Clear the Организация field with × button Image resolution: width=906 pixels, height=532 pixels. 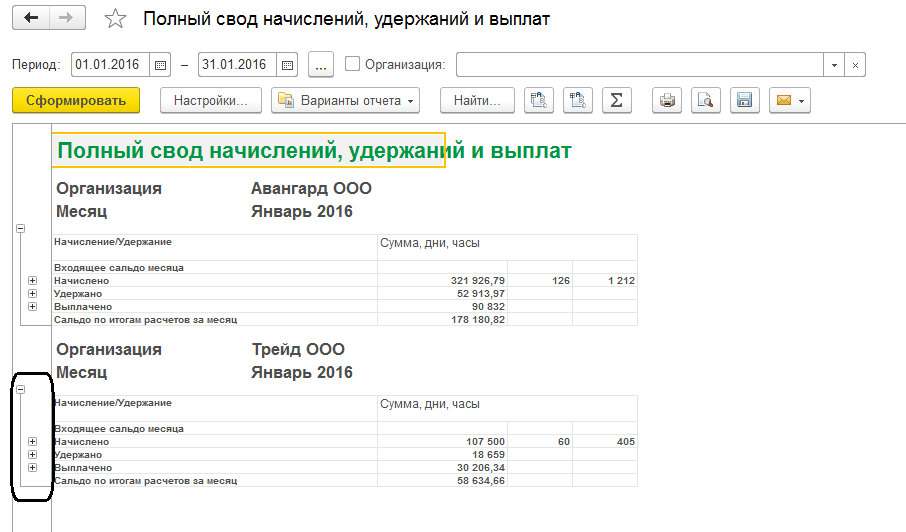pyautogui.click(x=855, y=65)
